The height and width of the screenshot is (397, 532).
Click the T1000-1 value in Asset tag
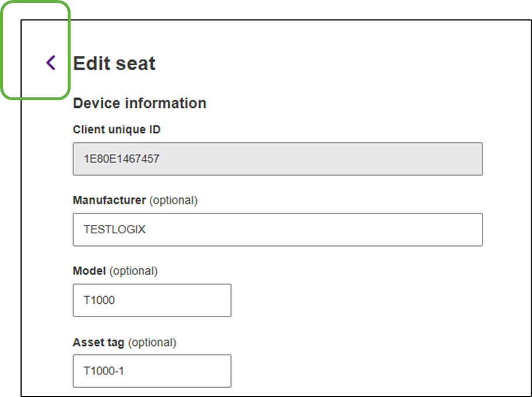point(104,371)
